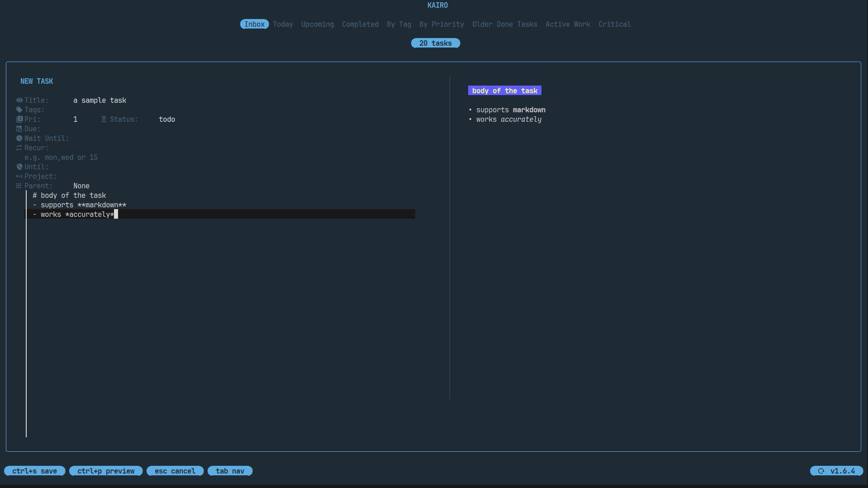Click the ctrl+s save button
The width and height of the screenshot is (868, 488).
[x=35, y=471]
